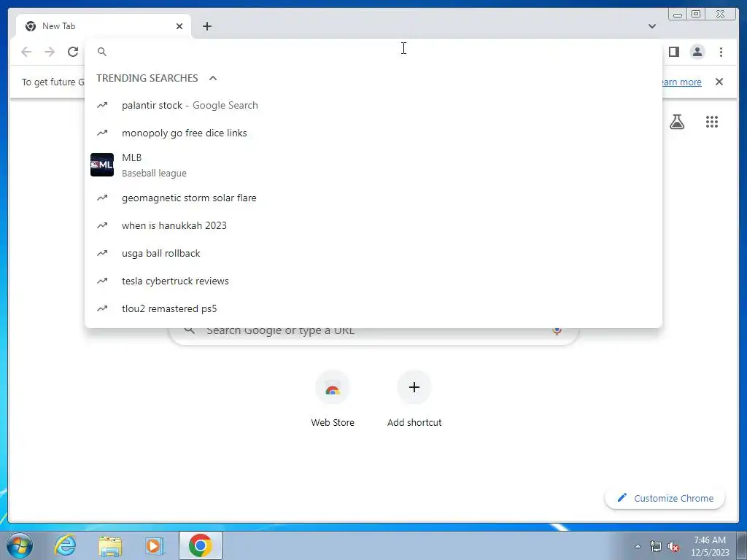Click the Customize Chrome button
The height and width of the screenshot is (560, 747).
click(x=665, y=498)
